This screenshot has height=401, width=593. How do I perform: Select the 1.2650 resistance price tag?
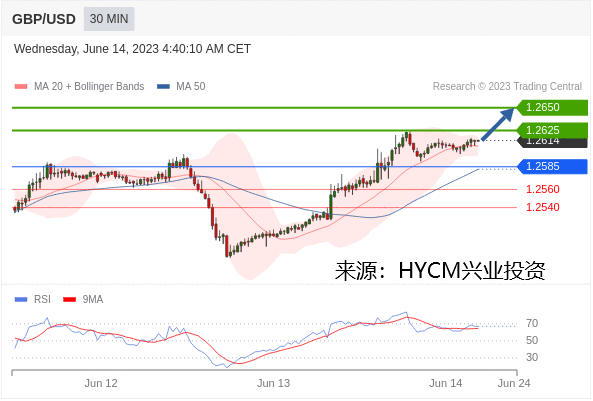(552, 107)
